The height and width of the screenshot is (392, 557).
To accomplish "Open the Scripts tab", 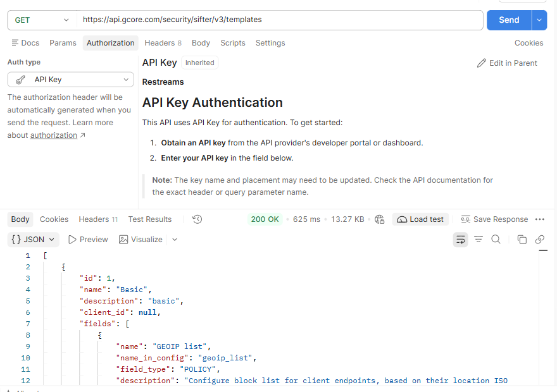I will (233, 43).
